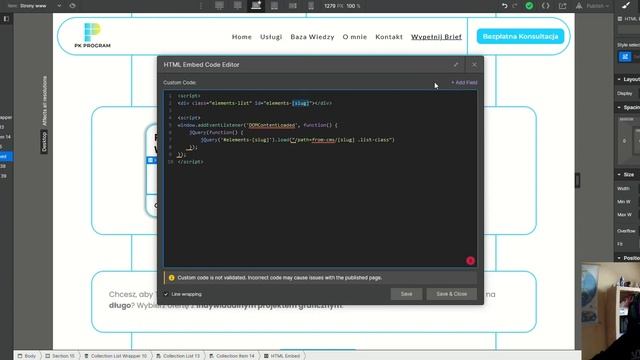Viewport: 640px width, 360px height.
Task: Click the blue selector icon in Style panel
Action: pos(625,57)
